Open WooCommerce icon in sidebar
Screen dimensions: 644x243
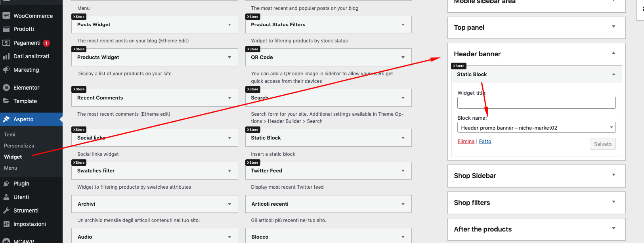[6, 15]
